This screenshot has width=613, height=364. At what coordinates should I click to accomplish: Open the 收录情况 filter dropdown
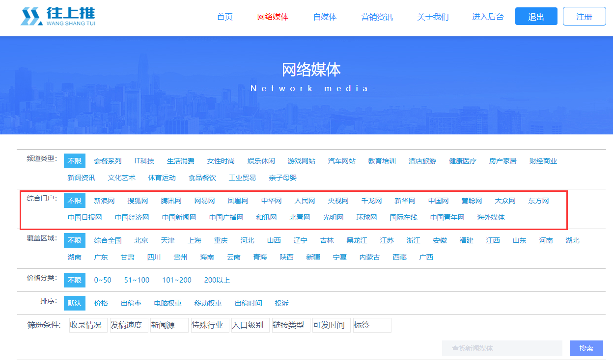point(88,325)
